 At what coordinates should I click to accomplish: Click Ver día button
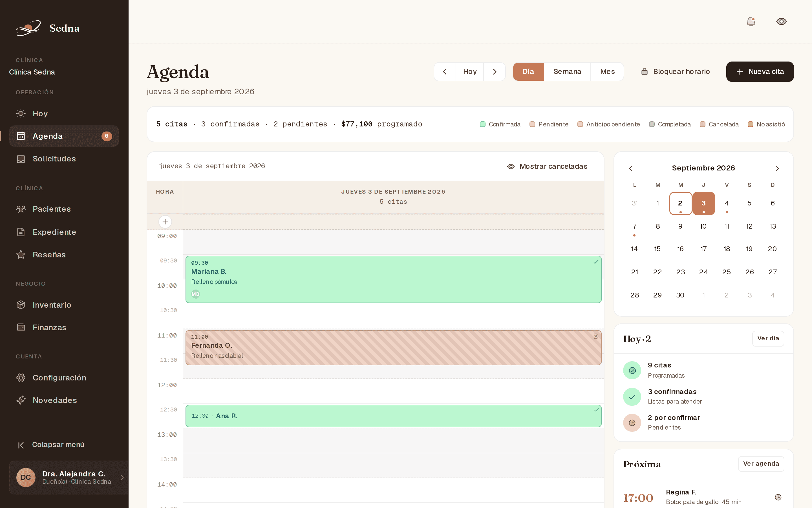[x=768, y=338]
